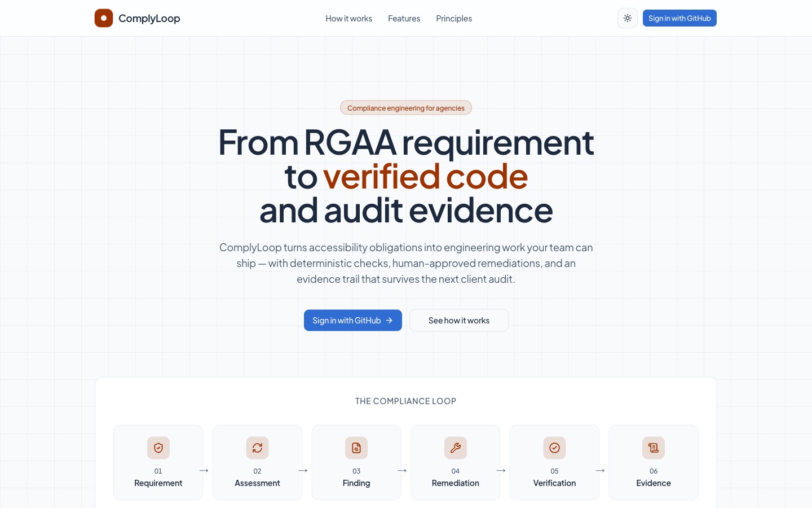The image size is (812, 508).
Task: Click the Verification check-circle icon
Action: 555,448
